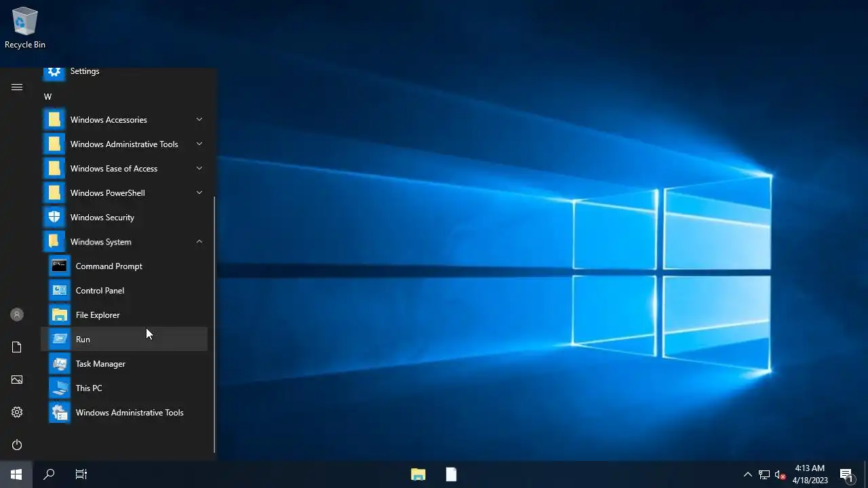Select the "Windows System" folder label

101,242
